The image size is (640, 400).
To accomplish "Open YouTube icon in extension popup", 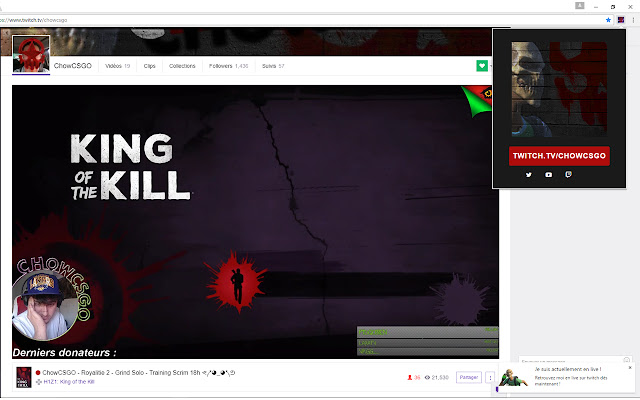I will [549, 175].
